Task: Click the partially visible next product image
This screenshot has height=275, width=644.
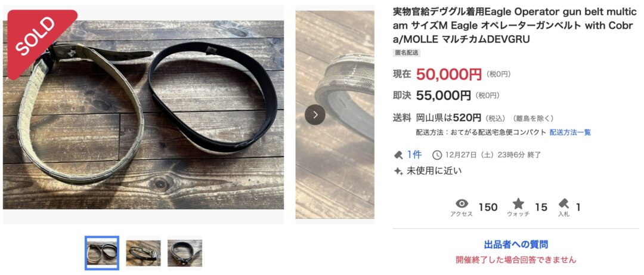Action: [335, 115]
